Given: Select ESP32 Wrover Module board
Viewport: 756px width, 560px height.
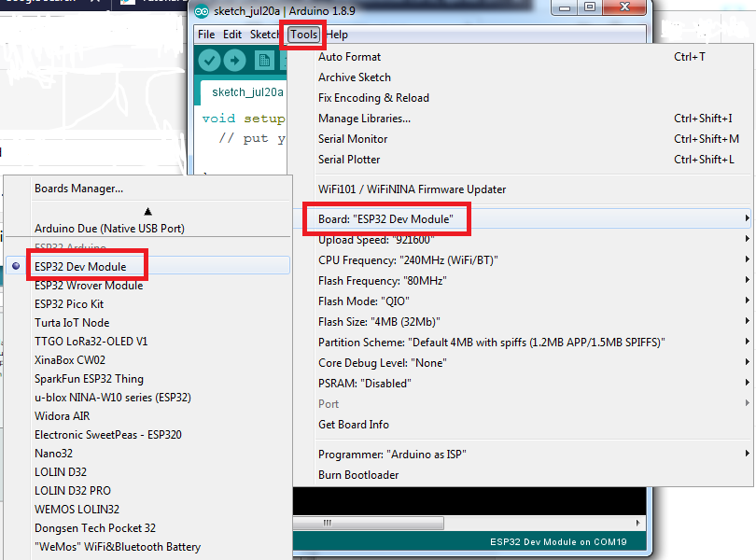Looking at the screenshot, I should (148, 286).
